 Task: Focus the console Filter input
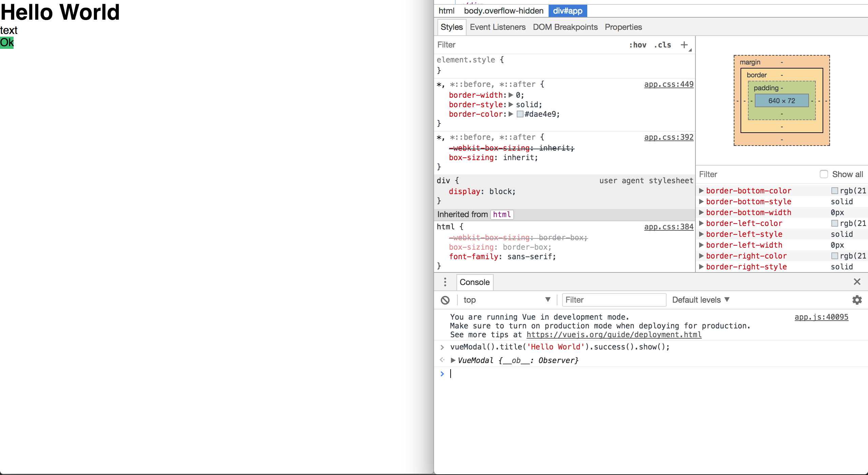coord(614,300)
